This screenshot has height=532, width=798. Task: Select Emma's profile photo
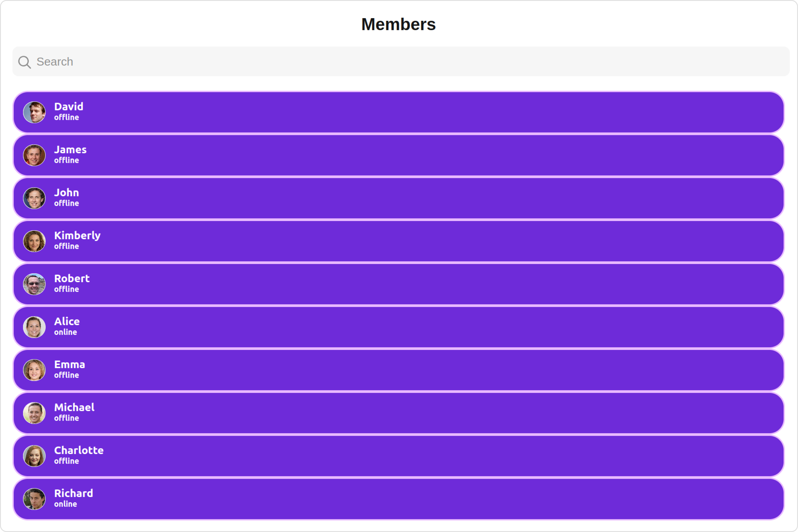[34, 370]
